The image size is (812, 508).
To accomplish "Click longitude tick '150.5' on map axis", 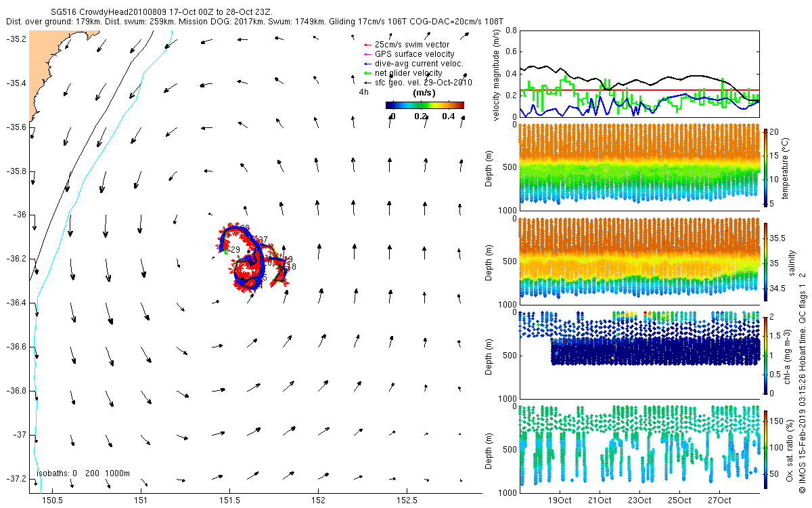I will click(x=52, y=499).
